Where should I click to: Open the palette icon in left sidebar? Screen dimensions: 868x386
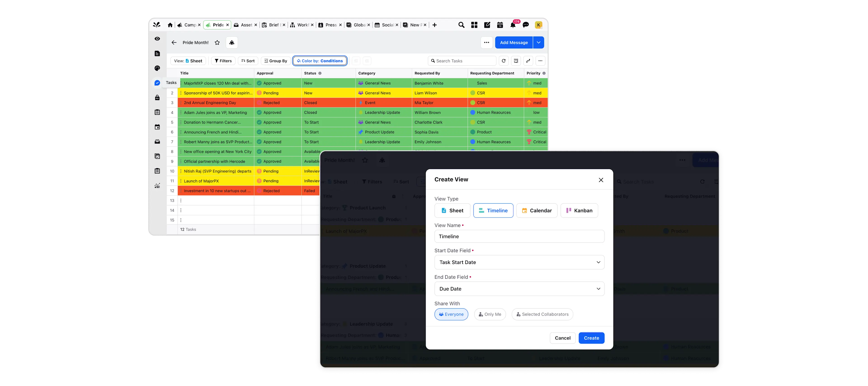157,68
